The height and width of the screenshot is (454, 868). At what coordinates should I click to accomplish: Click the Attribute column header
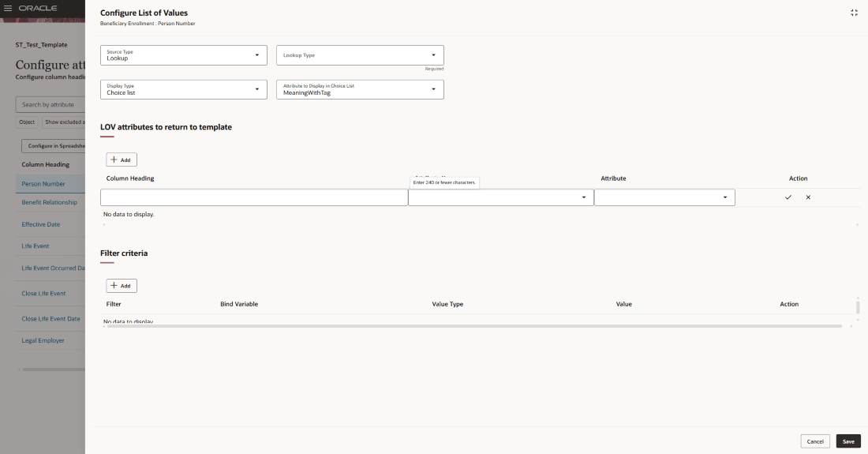613,178
